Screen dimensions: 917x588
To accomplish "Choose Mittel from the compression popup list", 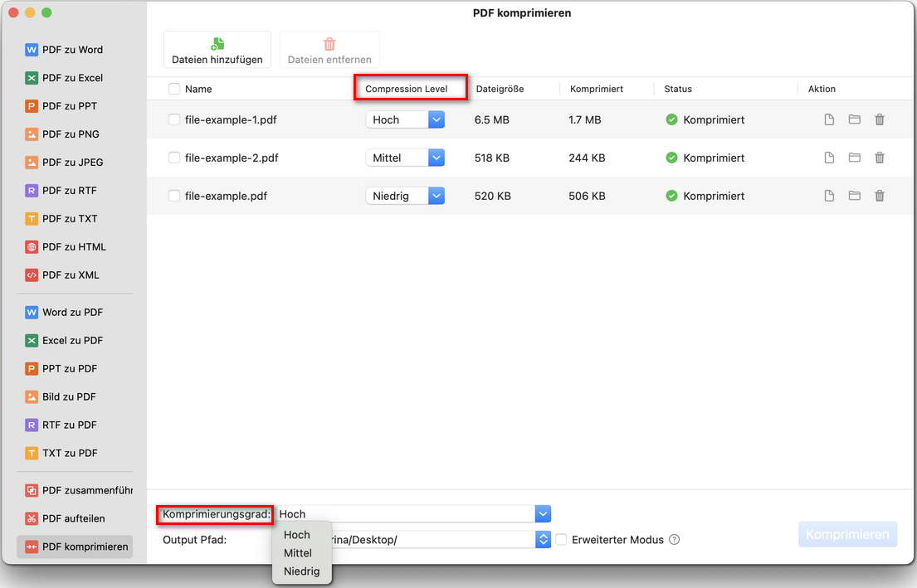I will [298, 553].
